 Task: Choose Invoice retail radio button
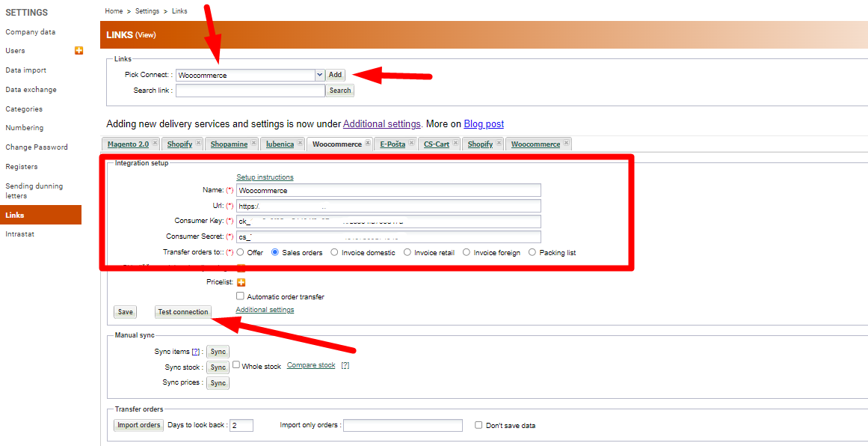407,252
